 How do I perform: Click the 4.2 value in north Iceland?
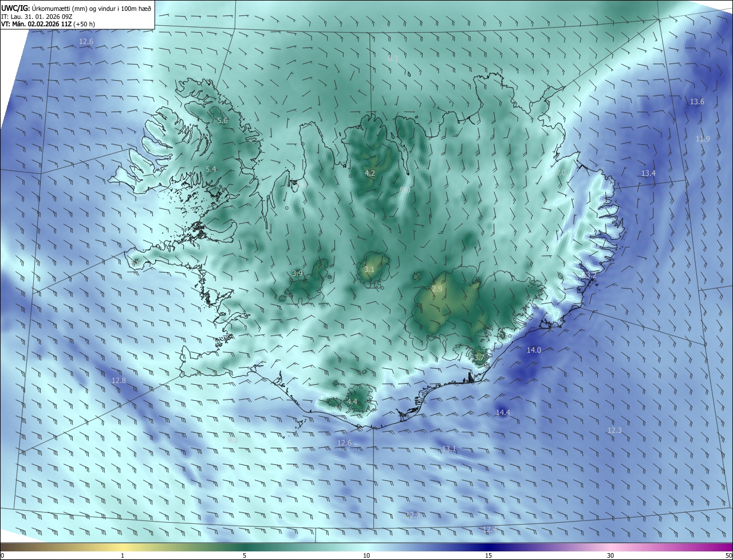[x=370, y=173]
